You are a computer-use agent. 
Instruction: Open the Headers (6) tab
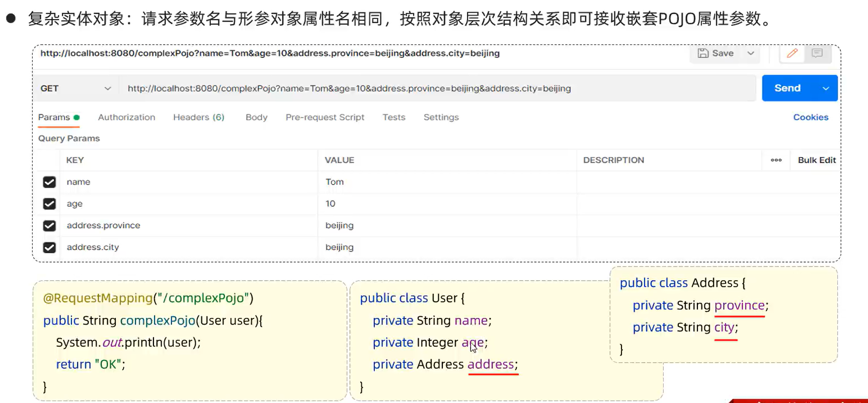(x=199, y=117)
